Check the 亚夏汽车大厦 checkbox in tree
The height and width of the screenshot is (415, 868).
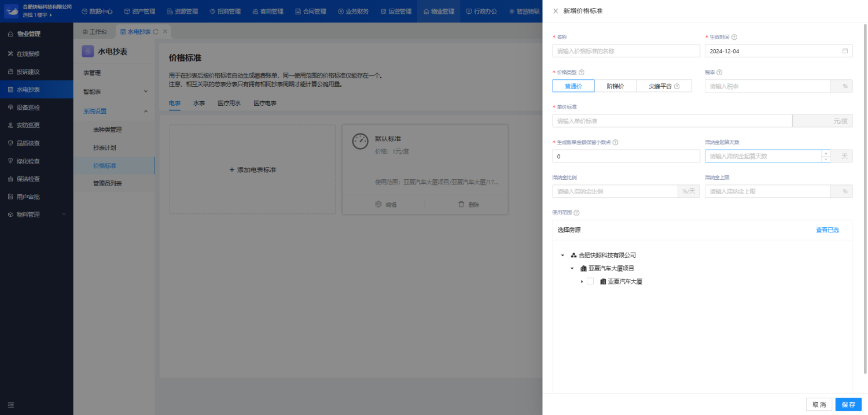(x=590, y=281)
